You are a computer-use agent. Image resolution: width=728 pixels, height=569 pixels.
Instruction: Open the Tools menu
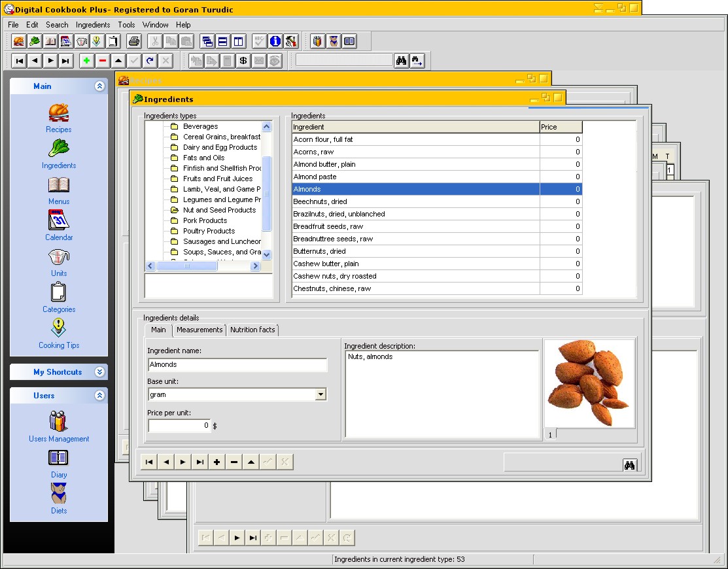tap(126, 25)
